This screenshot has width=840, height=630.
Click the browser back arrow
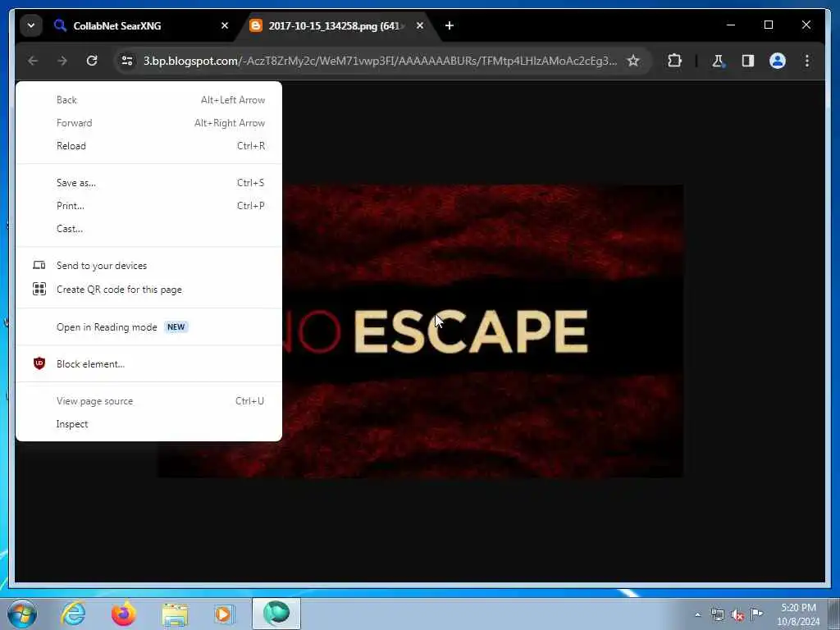click(x=33, y=61)
